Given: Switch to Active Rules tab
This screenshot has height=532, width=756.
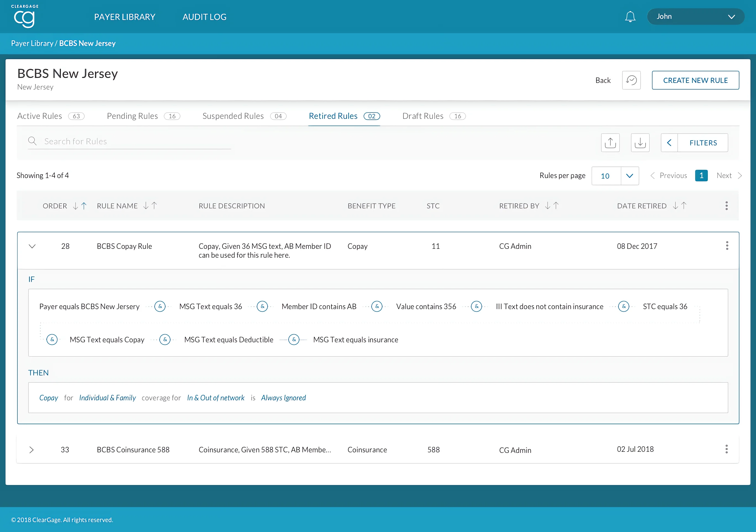Looking at the screenshot, I should click(51, 116).
